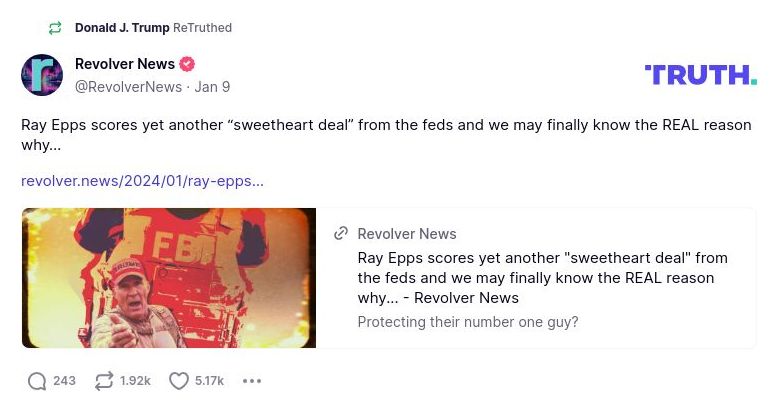
Task: Click the 243 replies count
Action: [65, 381]
